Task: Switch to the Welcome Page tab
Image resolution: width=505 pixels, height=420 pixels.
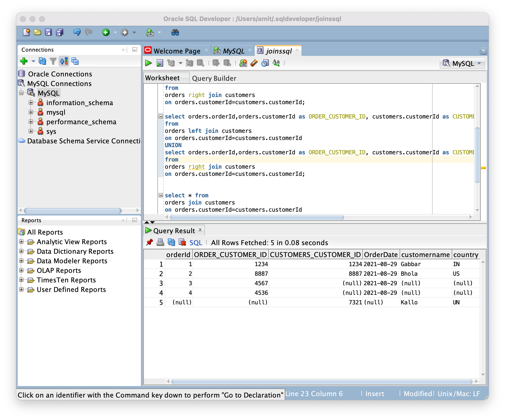Action: [177, 51]
